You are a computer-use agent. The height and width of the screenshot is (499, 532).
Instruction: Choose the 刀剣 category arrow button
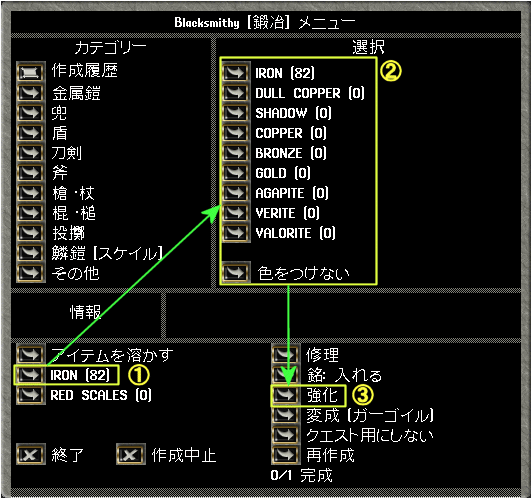[x=31, y=152]
